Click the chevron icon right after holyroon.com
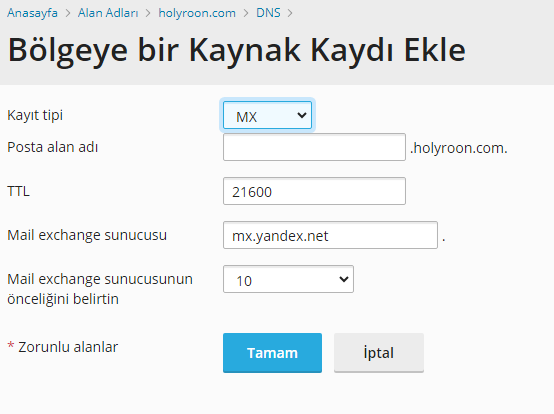Image resolution: width=554 pixels, height=414 pixels. (246, 13)
